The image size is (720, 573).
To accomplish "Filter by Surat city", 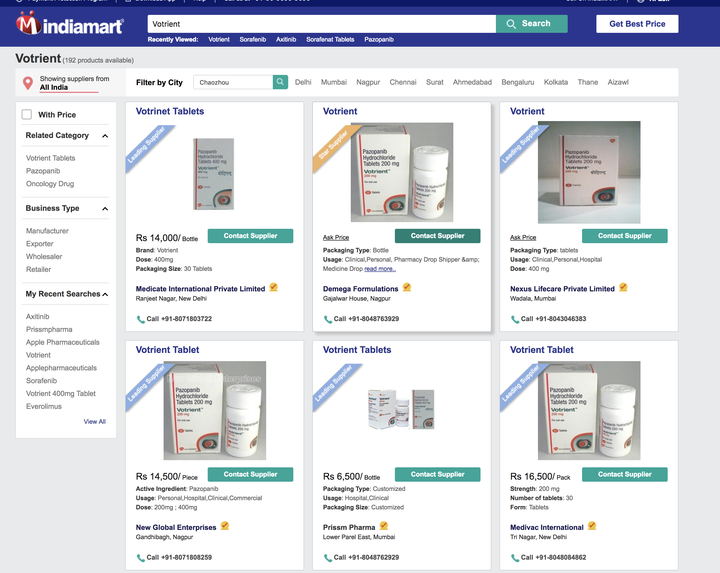I will point(434,82).
